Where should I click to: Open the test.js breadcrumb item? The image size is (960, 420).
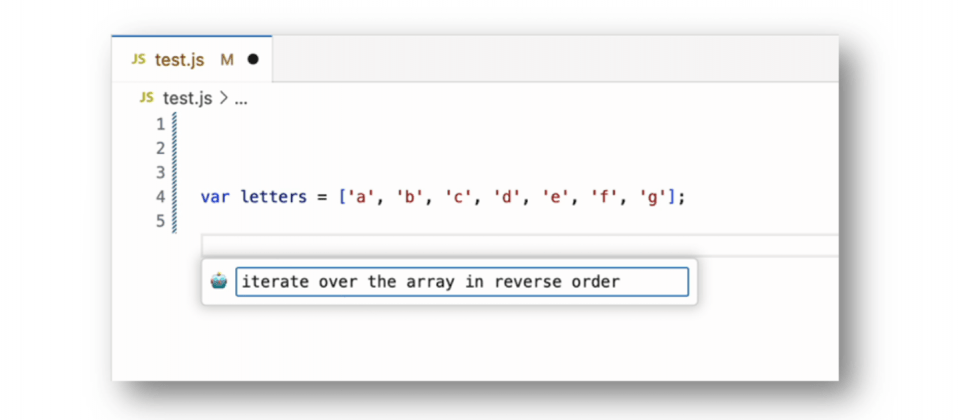[x=187, y=98]
